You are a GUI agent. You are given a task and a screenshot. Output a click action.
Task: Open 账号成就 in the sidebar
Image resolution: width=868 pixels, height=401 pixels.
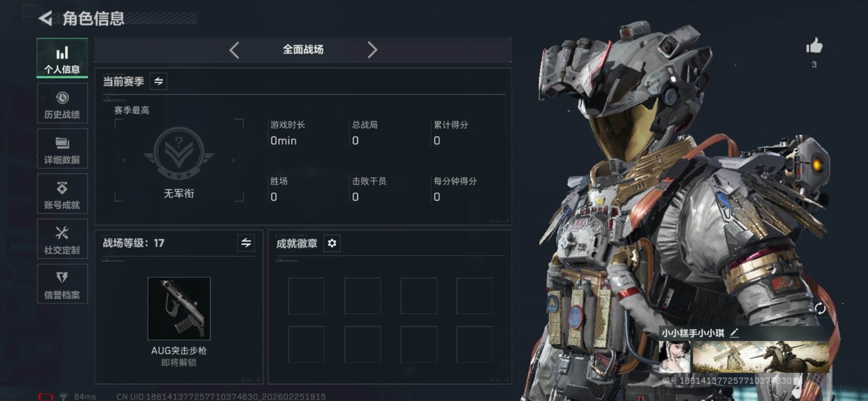coord(62,194)
